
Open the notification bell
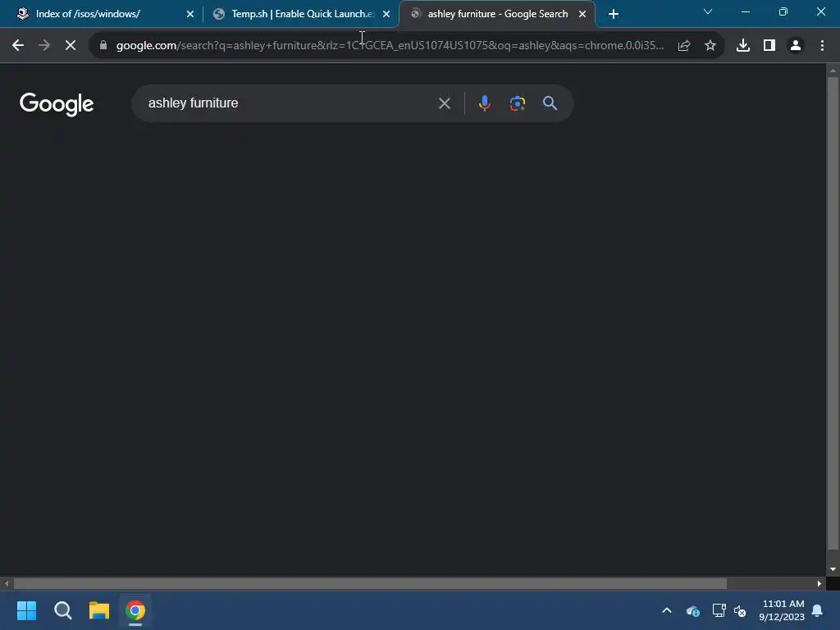818,610
